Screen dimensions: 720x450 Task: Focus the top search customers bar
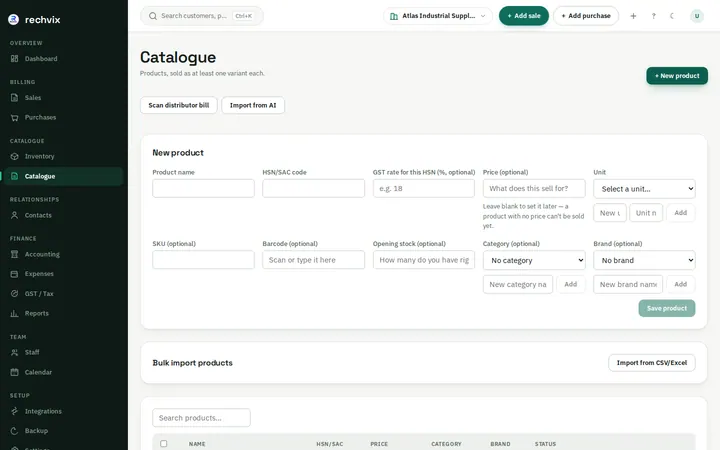pos(202,16)
